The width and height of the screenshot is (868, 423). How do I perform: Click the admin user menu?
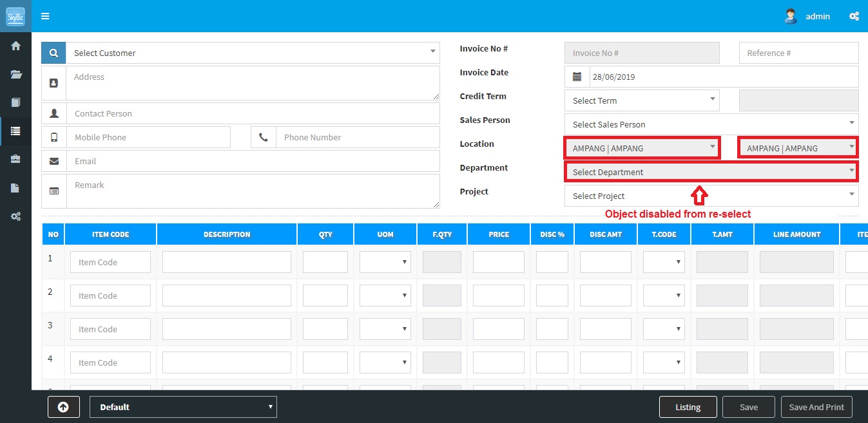808,16
